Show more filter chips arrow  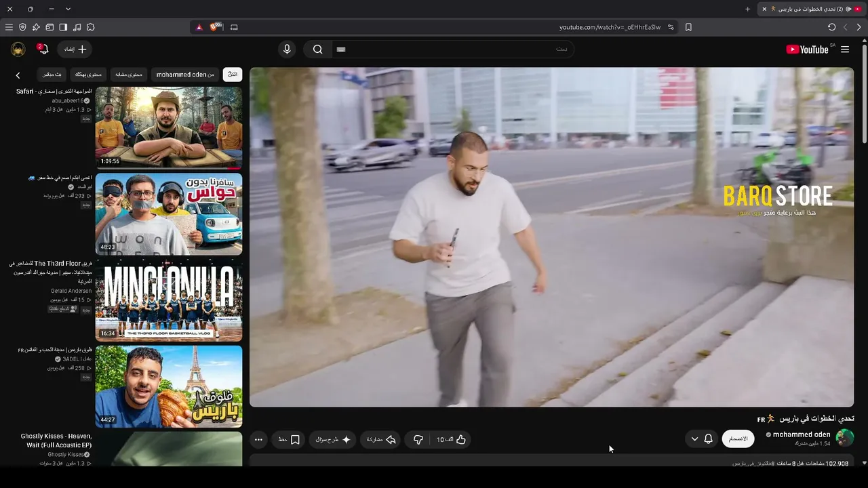(x=18, y=75)
